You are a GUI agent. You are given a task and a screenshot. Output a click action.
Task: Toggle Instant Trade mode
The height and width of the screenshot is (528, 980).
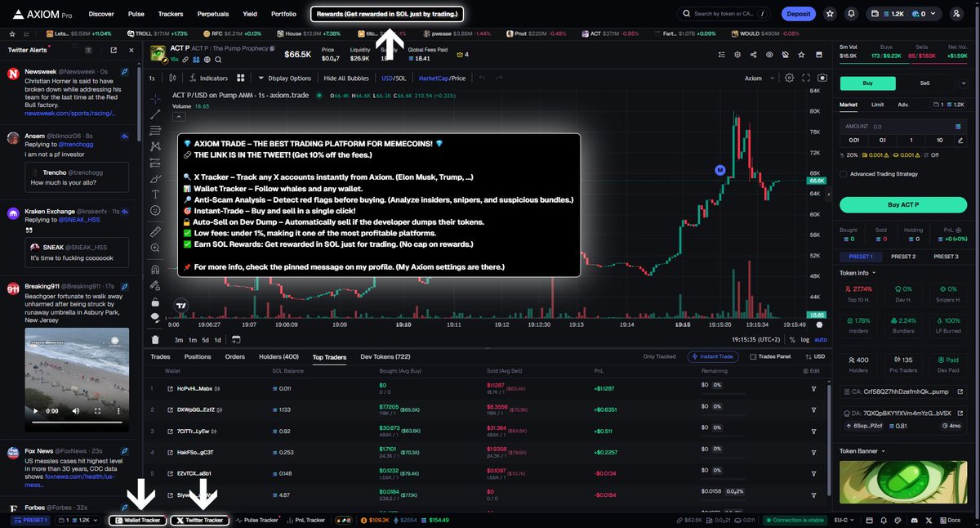(715, 356)
